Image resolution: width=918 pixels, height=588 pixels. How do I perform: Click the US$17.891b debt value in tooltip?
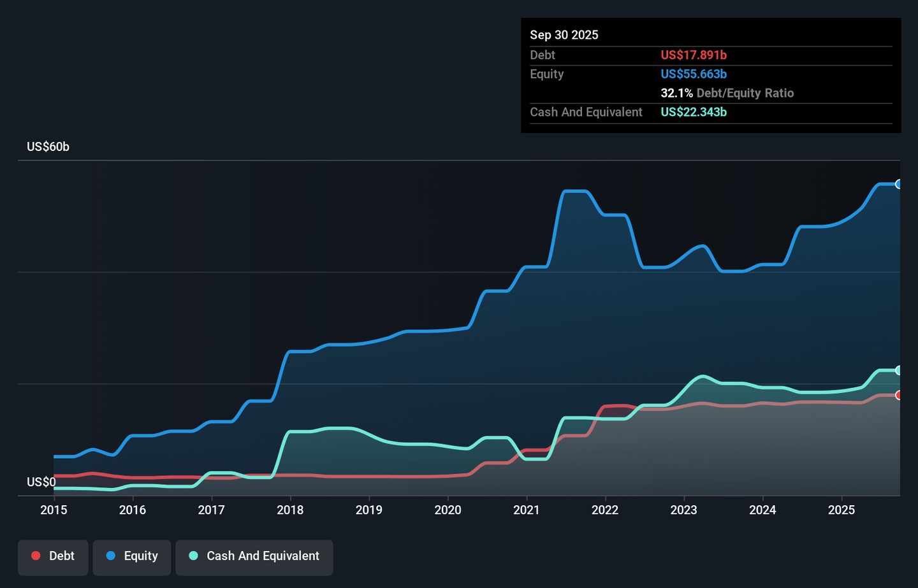[x=694, y=55]
